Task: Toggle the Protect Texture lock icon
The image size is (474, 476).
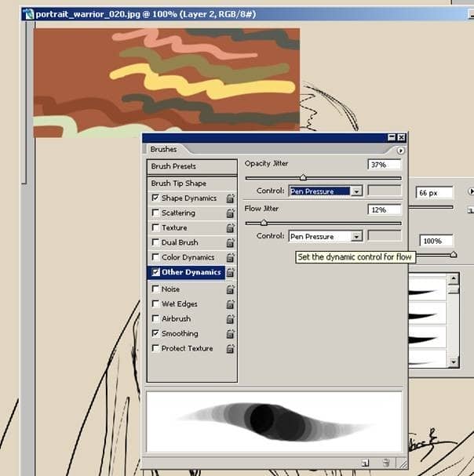Action: (230, 349)
